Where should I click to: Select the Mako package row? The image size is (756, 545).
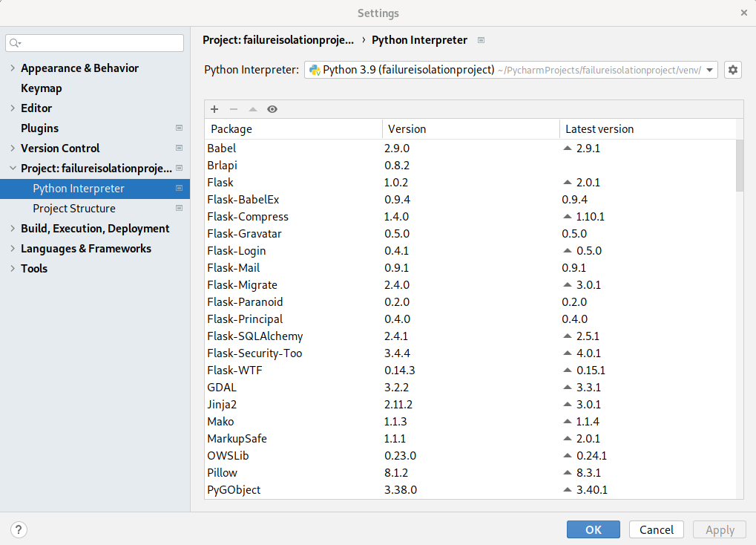coord(470,422)
